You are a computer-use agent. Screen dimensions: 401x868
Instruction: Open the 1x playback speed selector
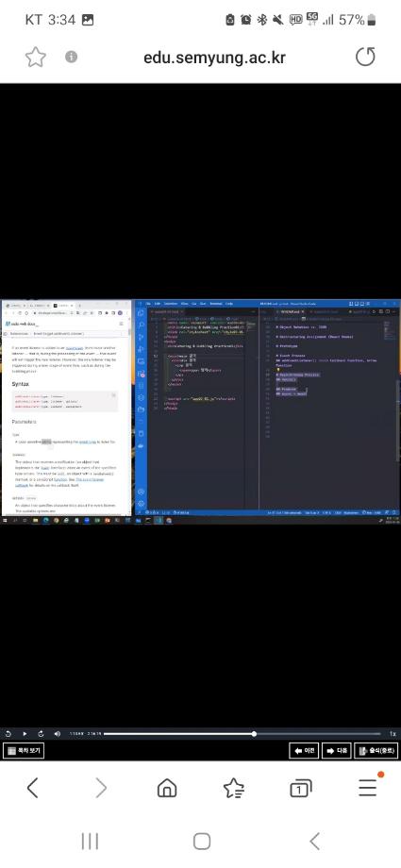pos(393,733)
